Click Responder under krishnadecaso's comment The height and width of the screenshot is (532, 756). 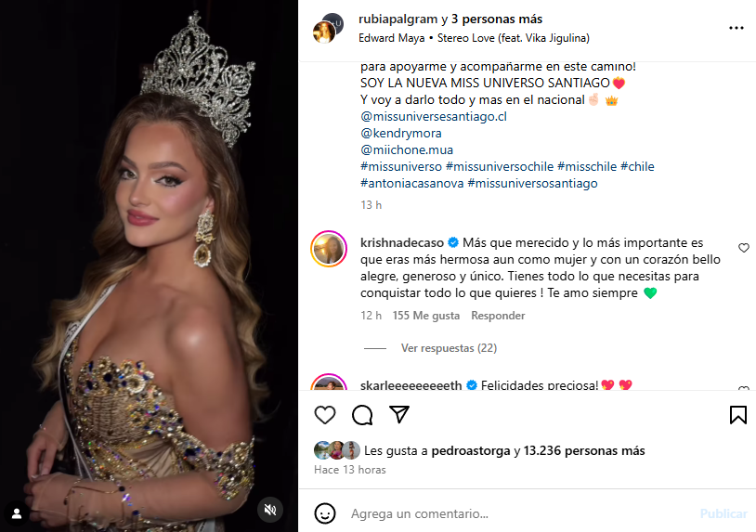pos(498,316)
